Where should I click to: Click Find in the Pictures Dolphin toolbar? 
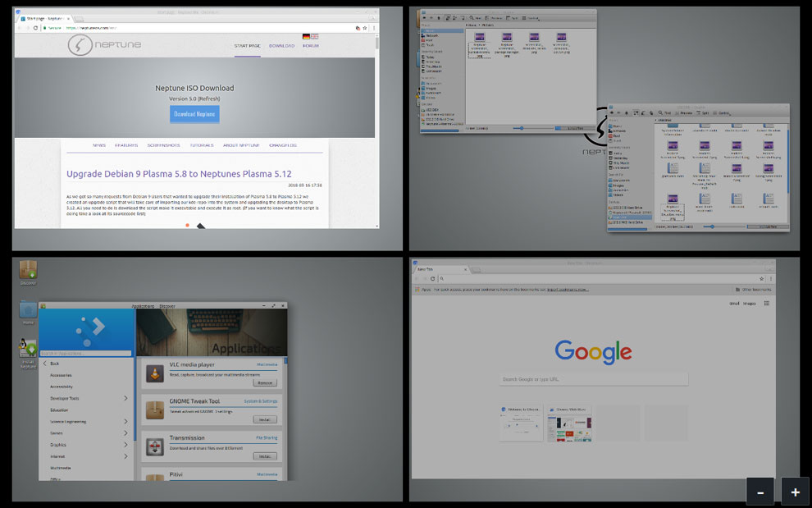click(x=476, y=17)
